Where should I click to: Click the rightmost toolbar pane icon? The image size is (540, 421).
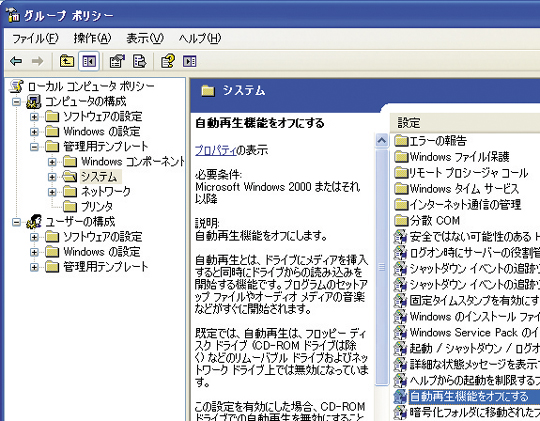[189, 61]
